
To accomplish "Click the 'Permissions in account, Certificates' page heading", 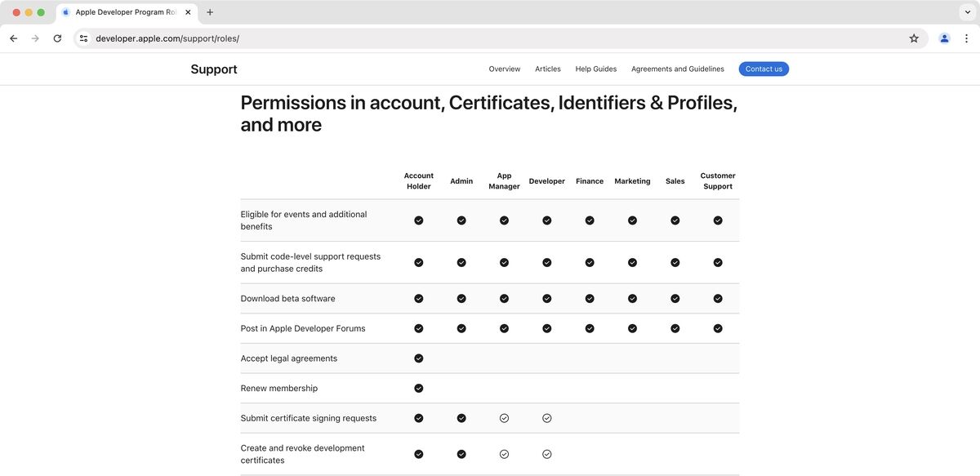I will [x=488, y=113].
